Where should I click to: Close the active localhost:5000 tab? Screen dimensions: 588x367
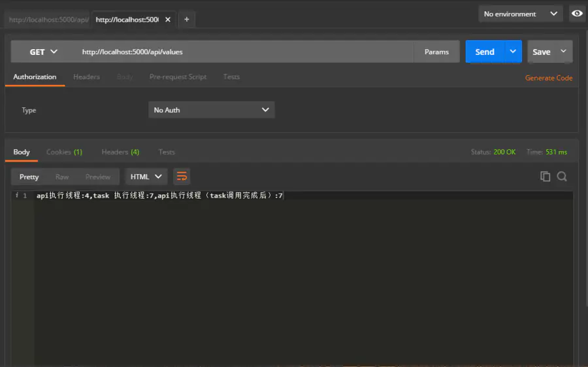click(x=168, y=20)
